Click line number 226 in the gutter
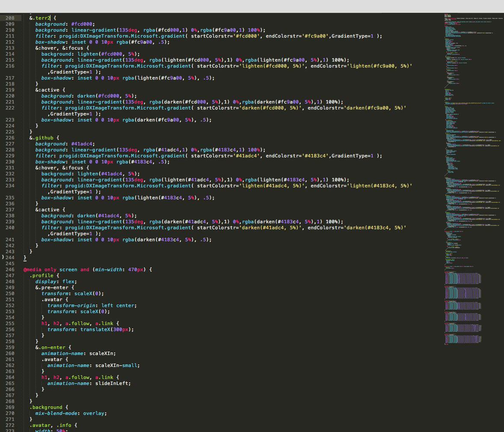 [x=10, y=138]
